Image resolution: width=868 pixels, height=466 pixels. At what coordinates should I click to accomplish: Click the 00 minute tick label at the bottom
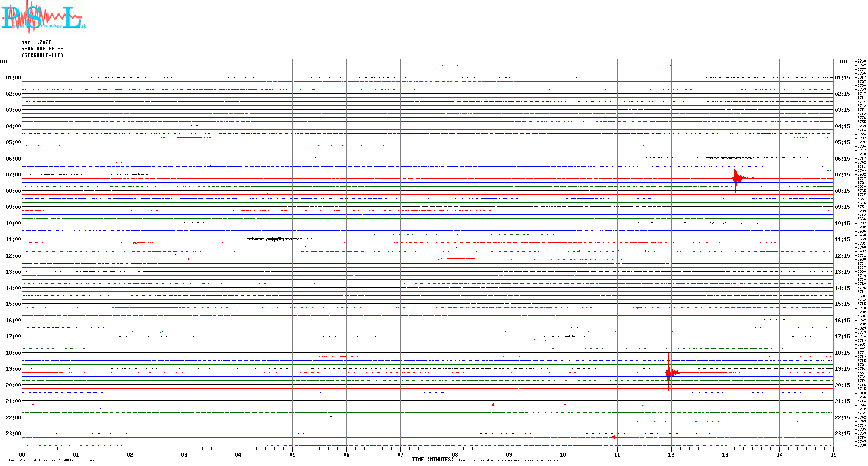point(22,454)
